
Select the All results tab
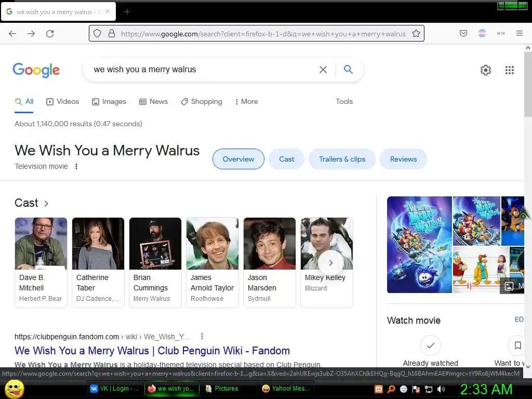click(x=24, y=101)
